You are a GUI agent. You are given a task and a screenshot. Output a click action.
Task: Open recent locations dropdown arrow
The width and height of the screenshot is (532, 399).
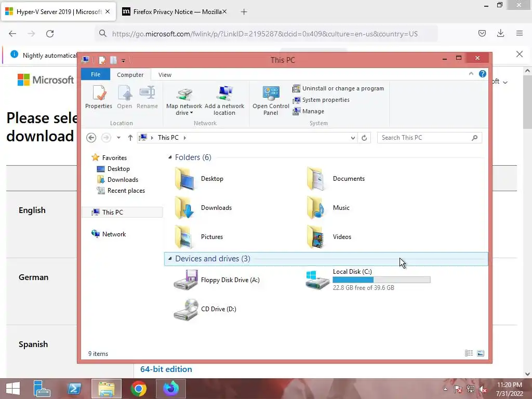(x=118, y=138)
